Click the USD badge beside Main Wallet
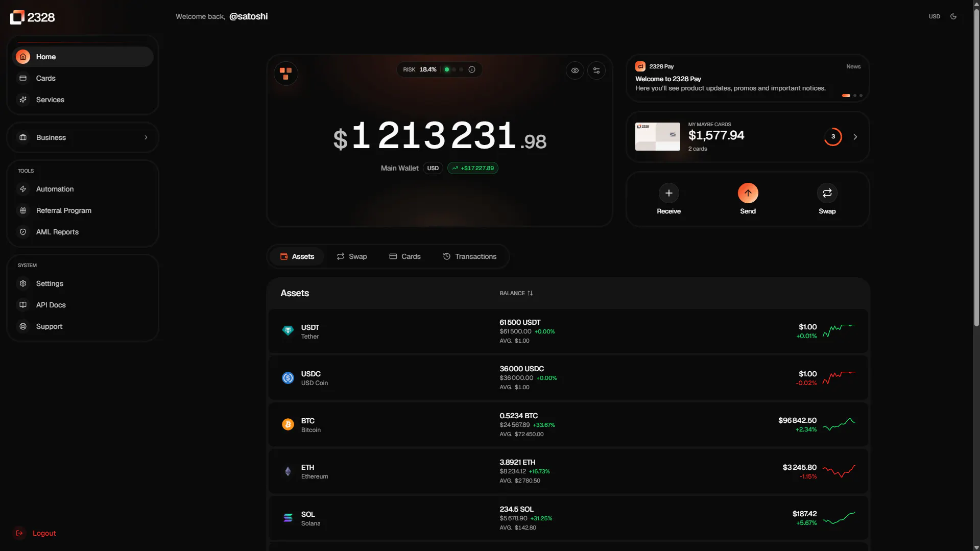 point(433,168)
